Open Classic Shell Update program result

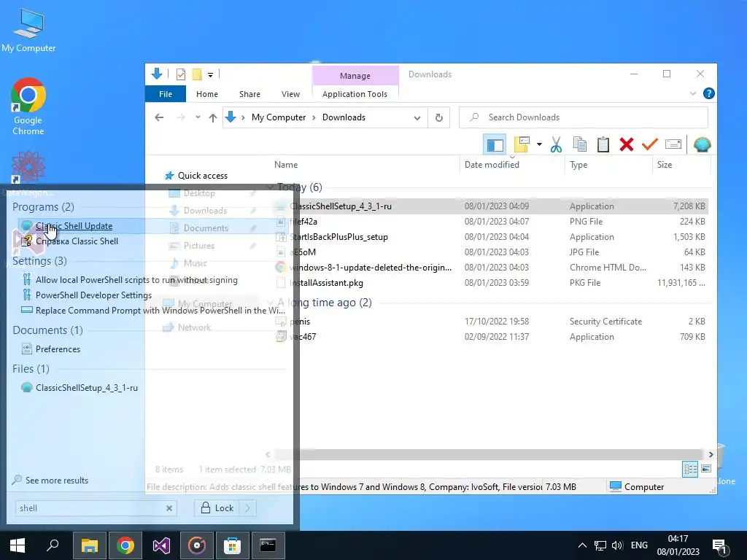[74, 226]
